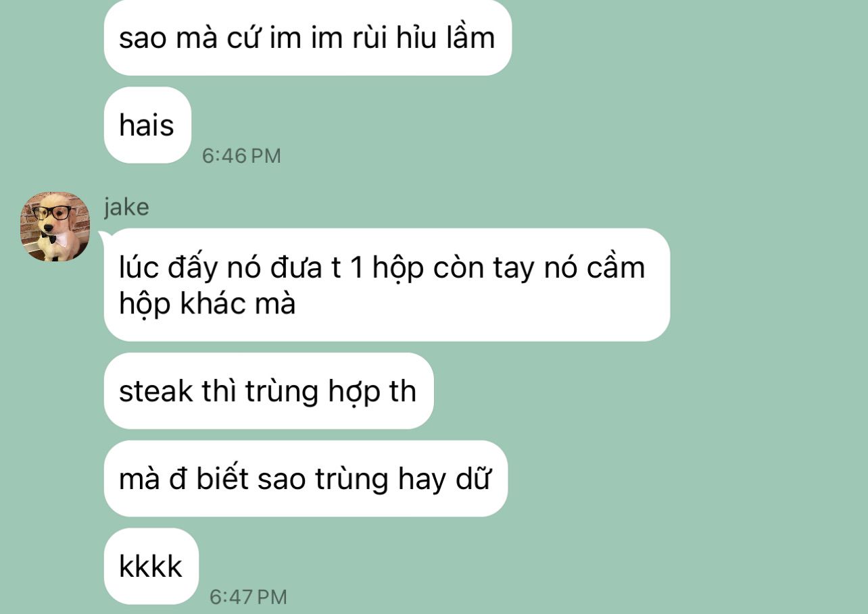The image size is (868, 614).
Task: Select the 'hais' message bubble
Action: (147, 125)
